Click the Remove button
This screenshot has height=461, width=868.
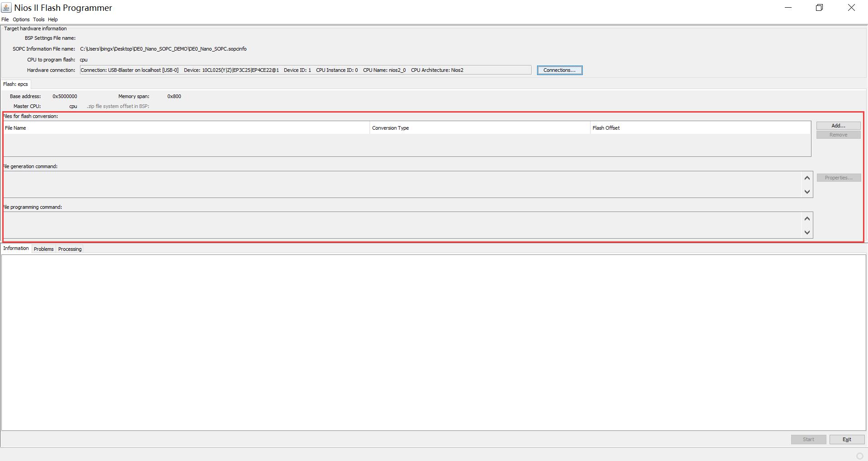[x=838, y=135]
